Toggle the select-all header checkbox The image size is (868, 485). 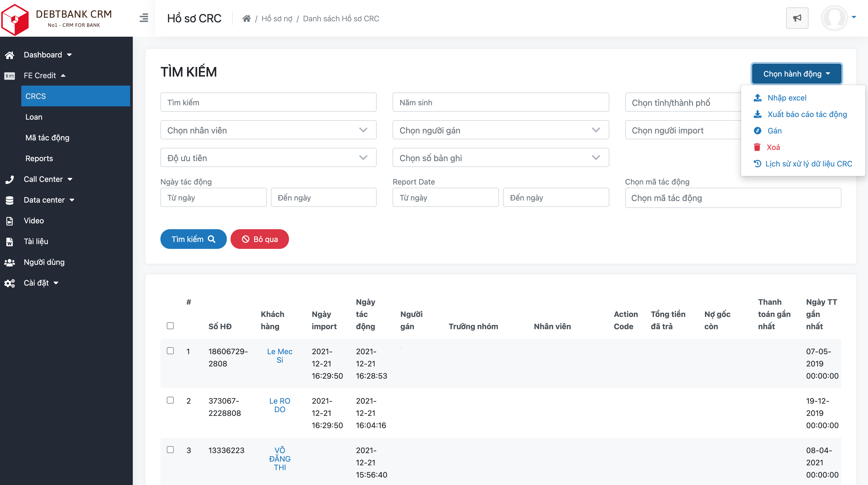point(170,325)
